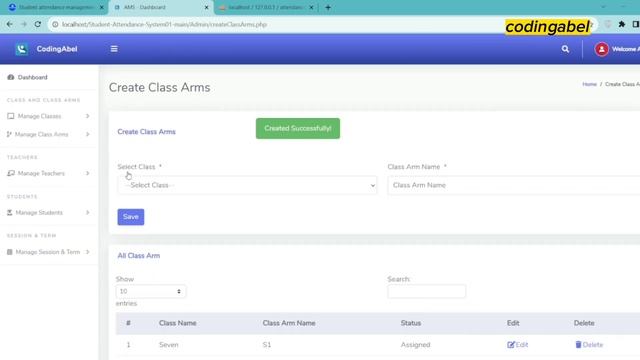Screen dimensions: 640x360
Task: Click the browser address bar URL
Action: click(x=164, y=24)
